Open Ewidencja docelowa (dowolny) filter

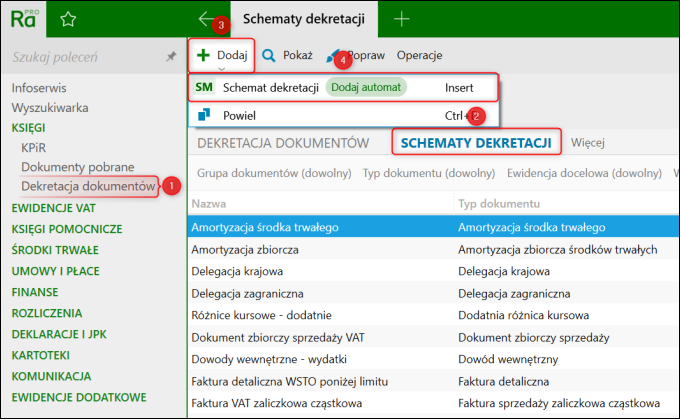[x=584, y=173]
